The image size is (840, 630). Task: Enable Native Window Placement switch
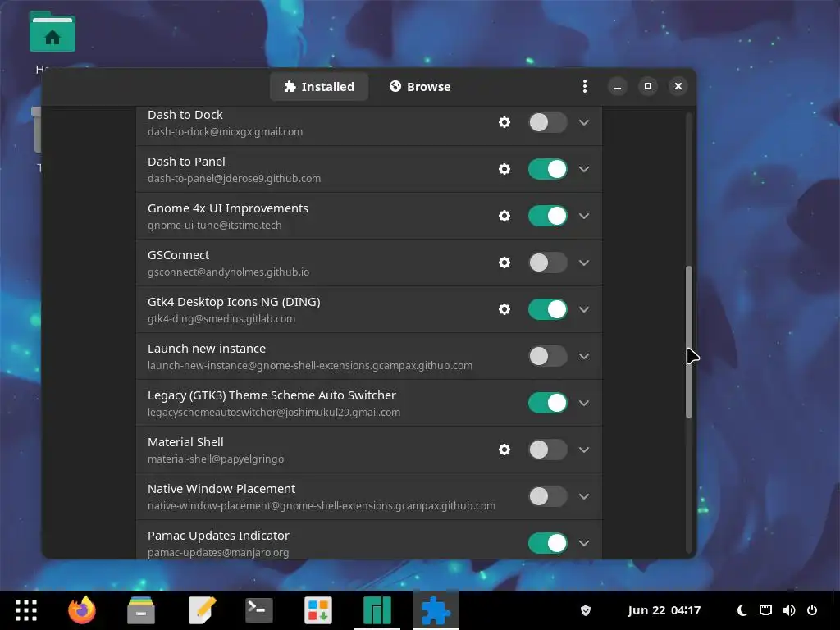point(547,496)
